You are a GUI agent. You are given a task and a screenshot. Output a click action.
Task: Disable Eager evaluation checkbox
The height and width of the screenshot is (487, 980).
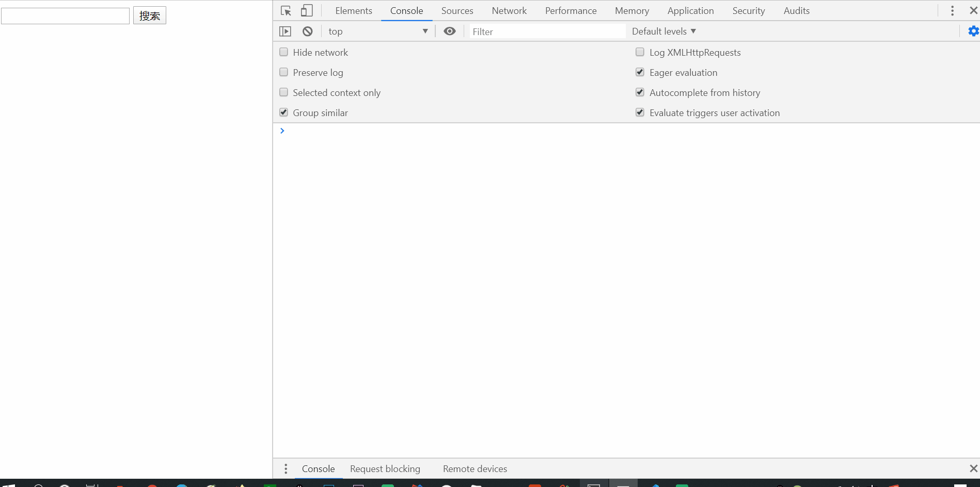[x=640, y=72]
